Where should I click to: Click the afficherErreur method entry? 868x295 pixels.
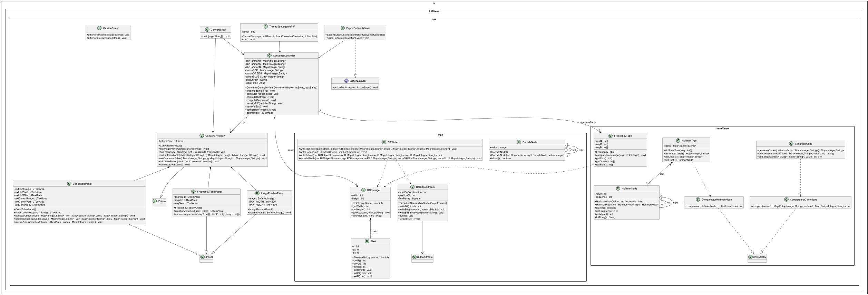(x=108, y=35)
